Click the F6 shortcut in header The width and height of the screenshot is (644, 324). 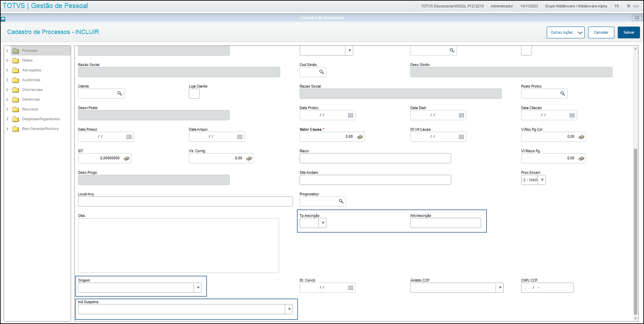point(617,6)
